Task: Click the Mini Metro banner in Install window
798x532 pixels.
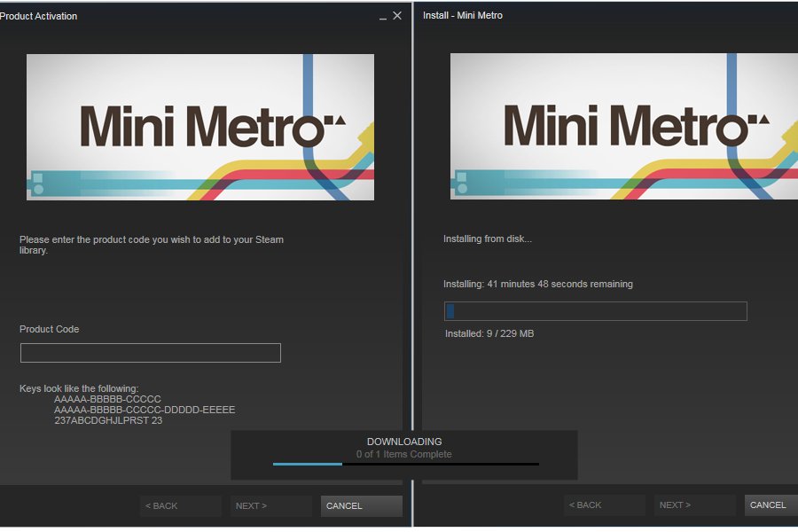Action: (624, 127)
